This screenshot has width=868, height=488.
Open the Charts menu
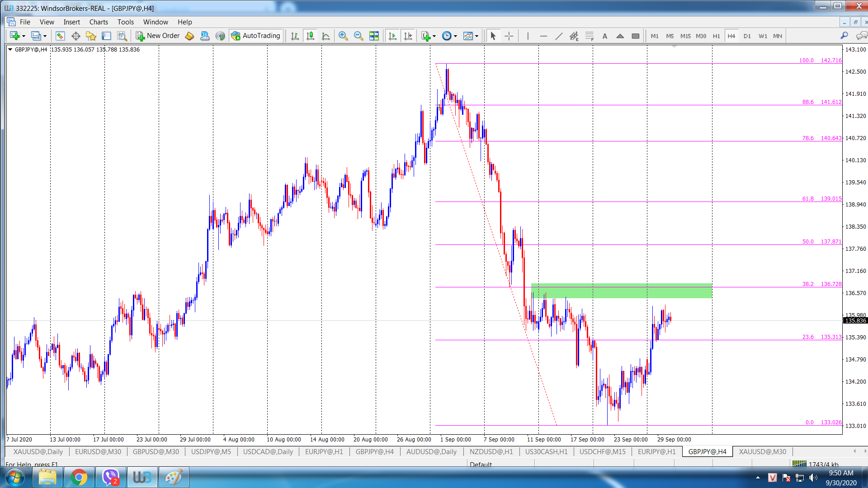point(99,22)
